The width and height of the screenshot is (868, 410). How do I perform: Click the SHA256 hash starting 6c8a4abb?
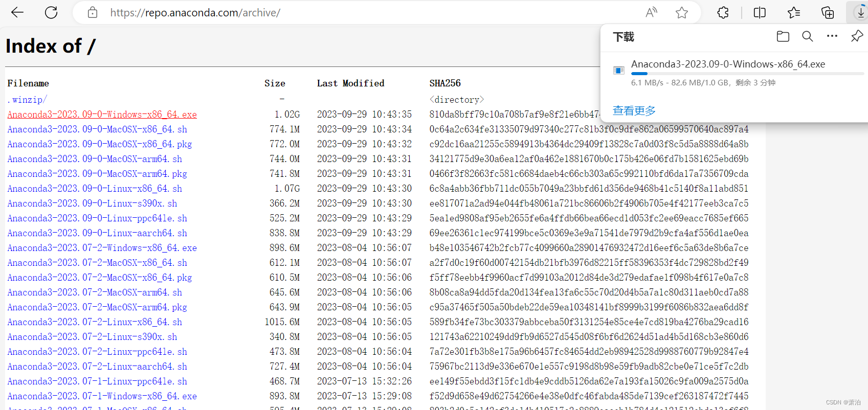(x=589, y=189)
